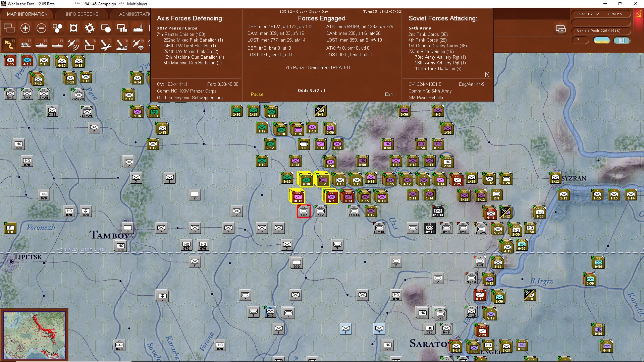
Task: Click '7th Panzer Division RETREATED' result text
Action: [318, 67]
